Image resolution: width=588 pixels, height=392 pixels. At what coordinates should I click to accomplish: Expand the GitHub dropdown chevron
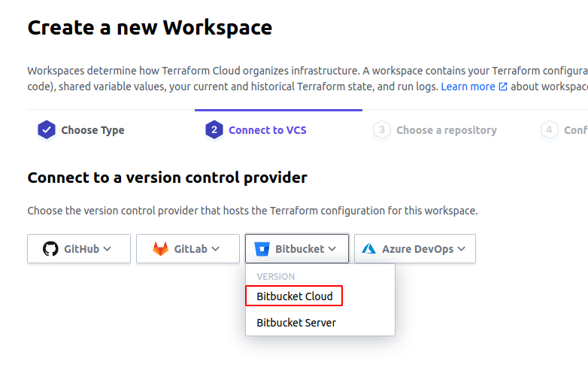[108, 249]
